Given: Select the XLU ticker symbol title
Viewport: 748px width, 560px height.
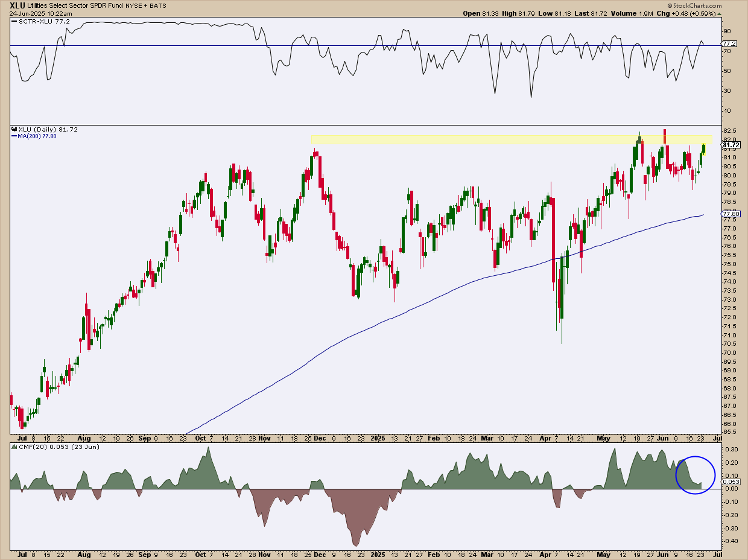Looking at the screenshot, I should tap(17, 5).
